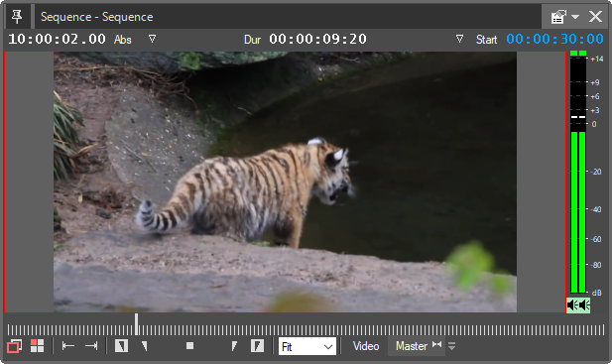Toggle the red overlay frames icon

point(15,346)
